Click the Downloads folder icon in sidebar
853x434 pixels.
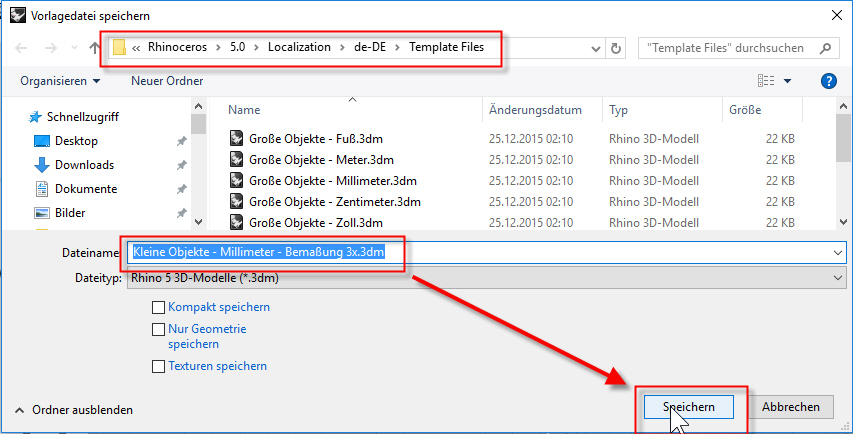[42, 165]
